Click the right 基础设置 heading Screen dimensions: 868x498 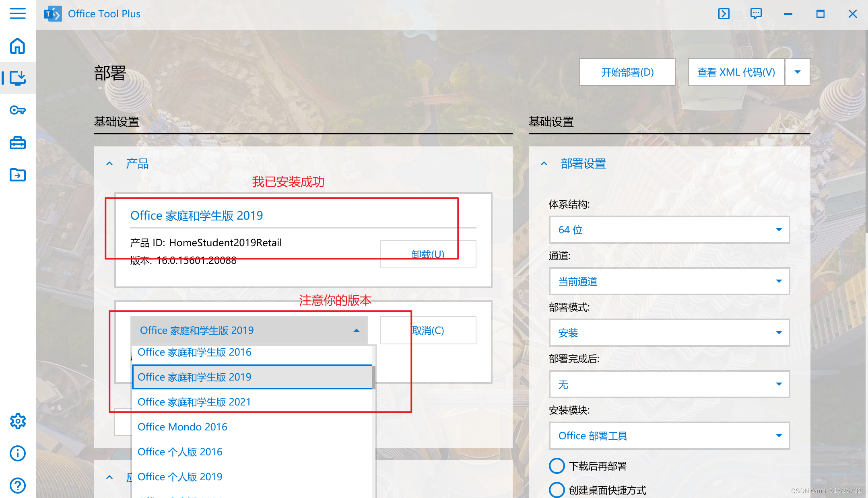pyautogui.click(x=551, y=121)
